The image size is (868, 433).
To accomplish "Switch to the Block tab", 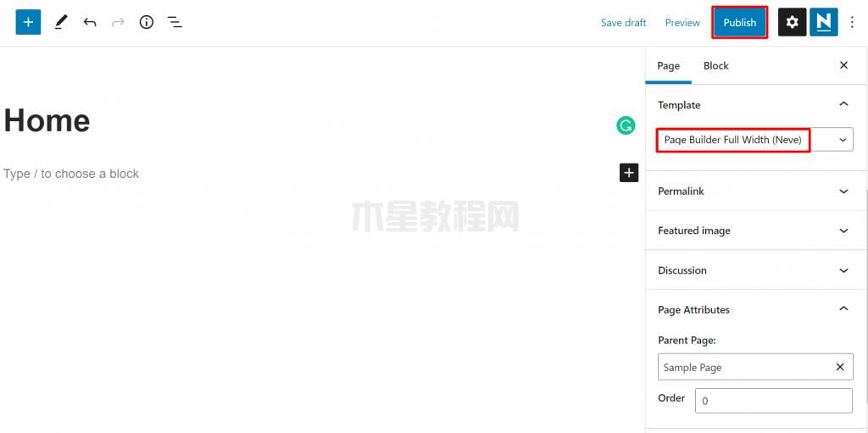I will 715,66.
